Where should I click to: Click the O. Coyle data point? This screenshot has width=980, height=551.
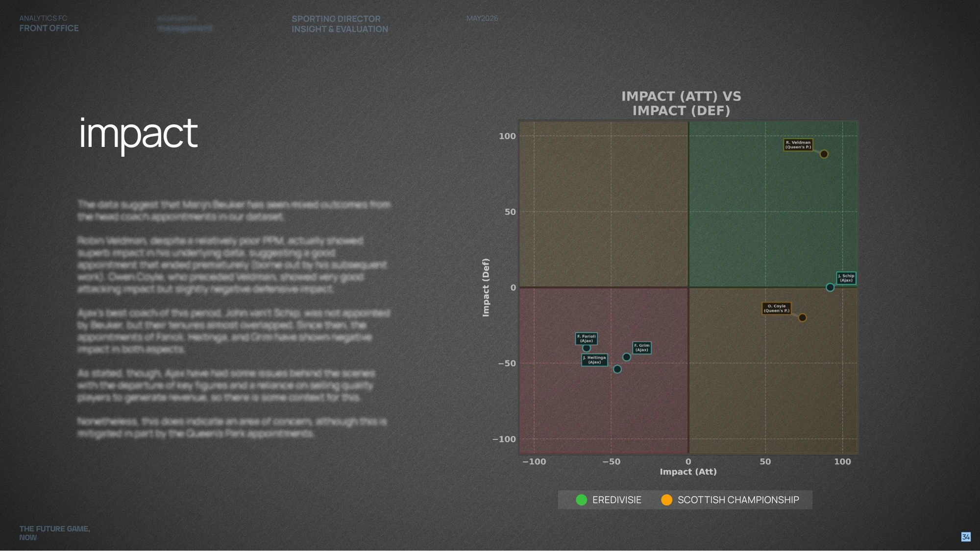tap(802, 318)
